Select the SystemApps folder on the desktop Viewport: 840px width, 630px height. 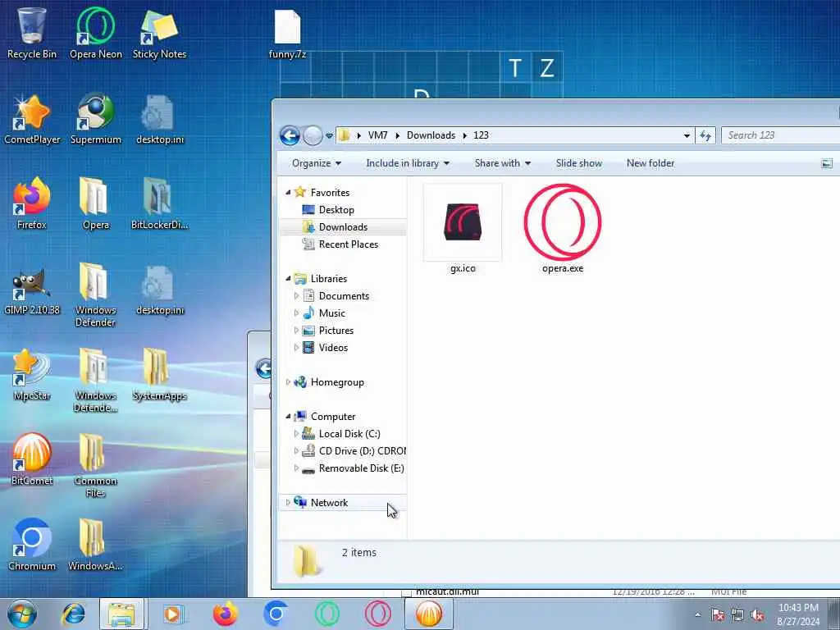click(159, 374)
